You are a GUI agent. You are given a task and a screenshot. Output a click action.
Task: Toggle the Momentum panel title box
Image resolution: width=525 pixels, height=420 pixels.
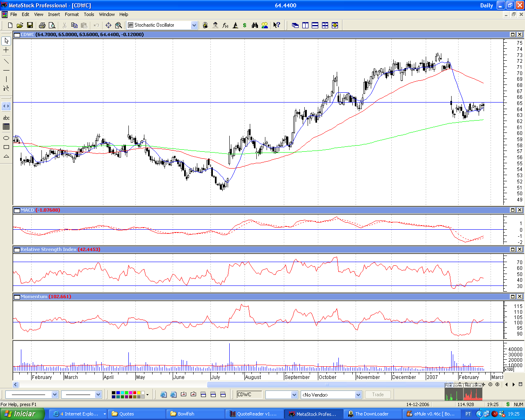point(17,297)
